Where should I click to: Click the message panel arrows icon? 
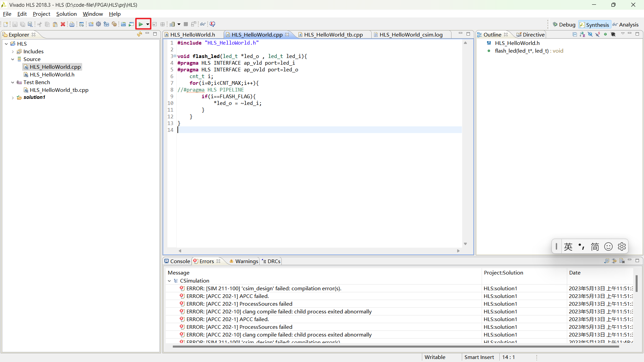(x=614, y=261)
